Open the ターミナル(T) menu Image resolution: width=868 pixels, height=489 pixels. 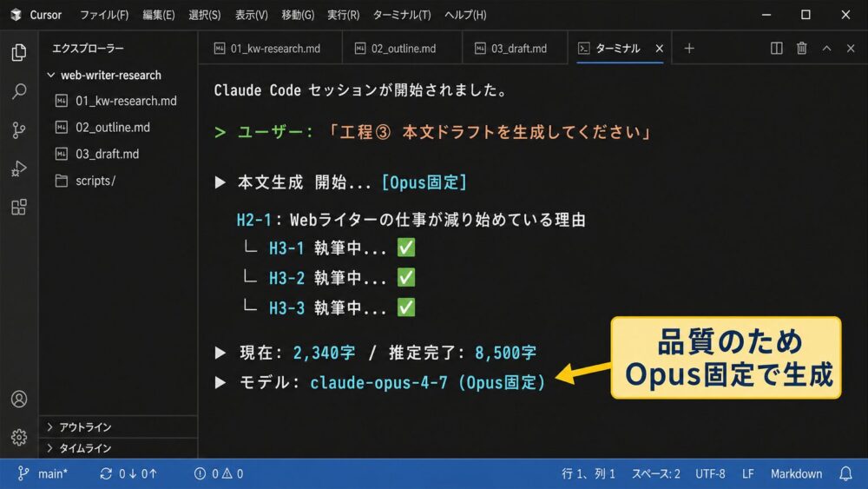[402, 15]
